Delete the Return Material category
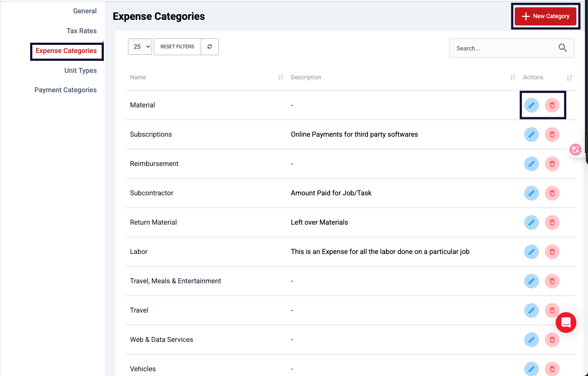Image resolution: width=588 pixels, height=376 pixels. coord(552,222)
